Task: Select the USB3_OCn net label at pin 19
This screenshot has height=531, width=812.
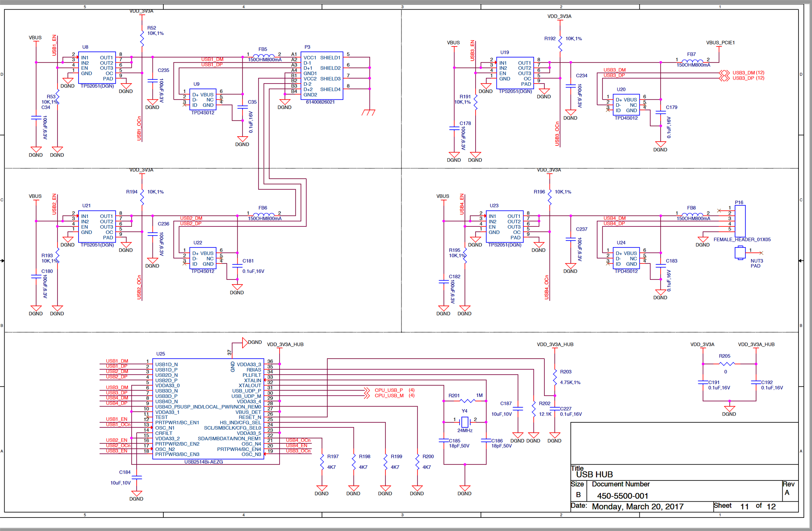Action: 298,451
